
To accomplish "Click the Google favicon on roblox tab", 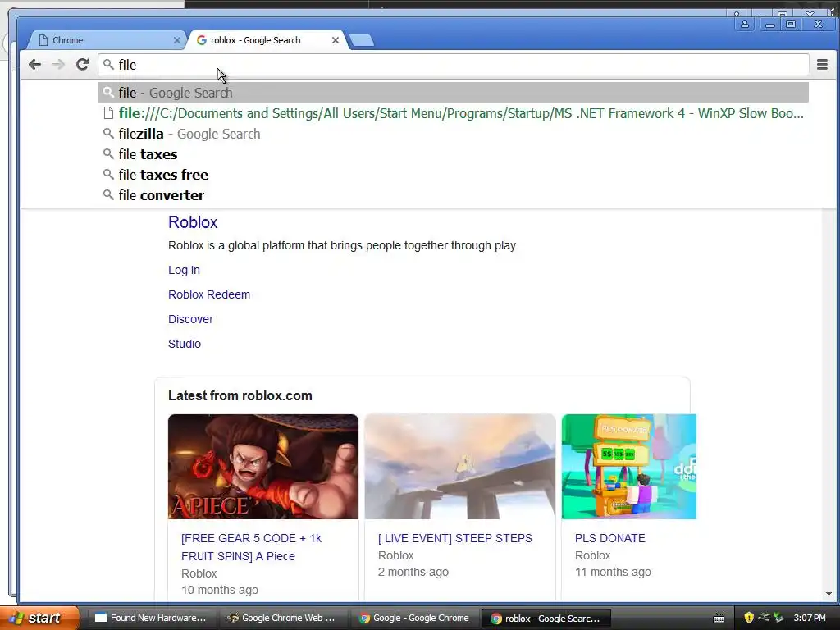I will (202, 40).
